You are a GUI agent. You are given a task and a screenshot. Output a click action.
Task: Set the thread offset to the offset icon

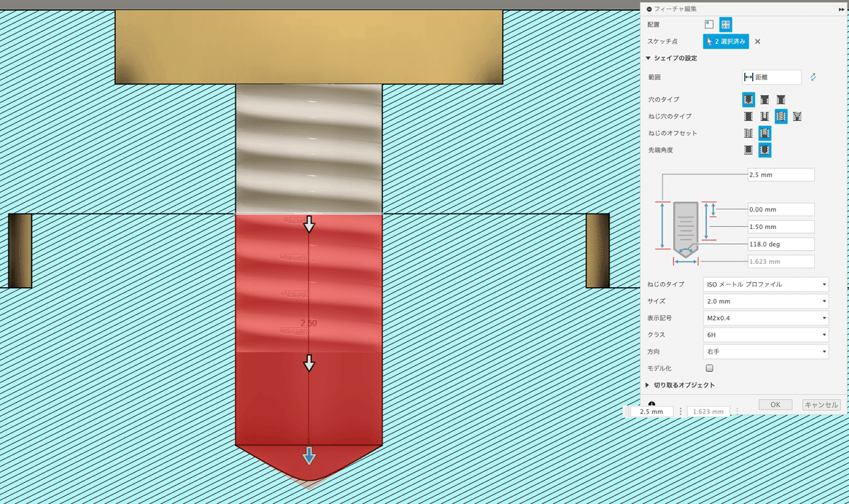(x=765, y=133)
